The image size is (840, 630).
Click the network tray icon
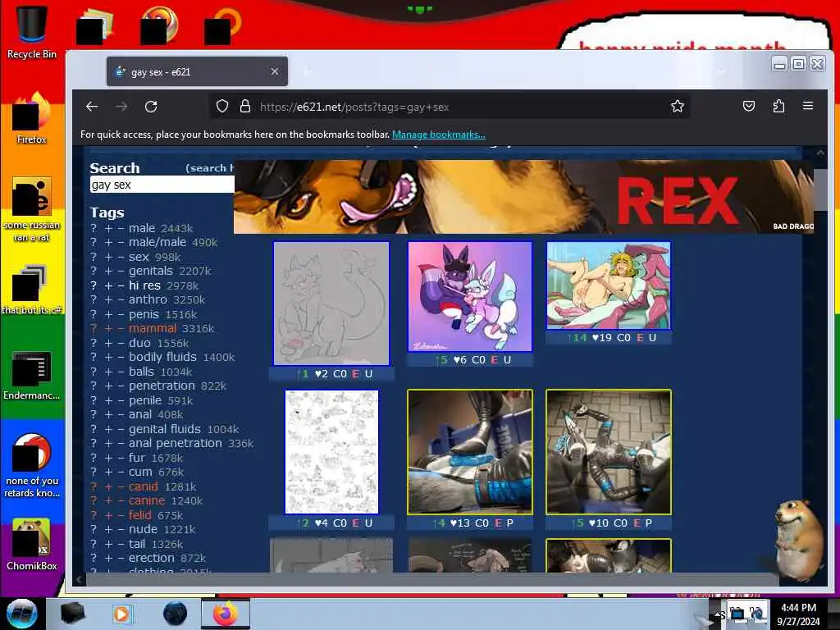738,614
